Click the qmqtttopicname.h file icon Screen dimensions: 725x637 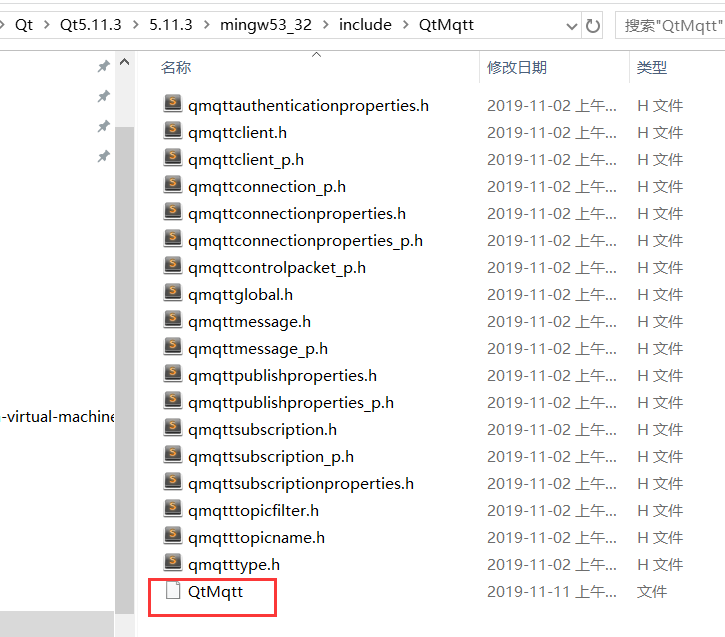point(173,535)
